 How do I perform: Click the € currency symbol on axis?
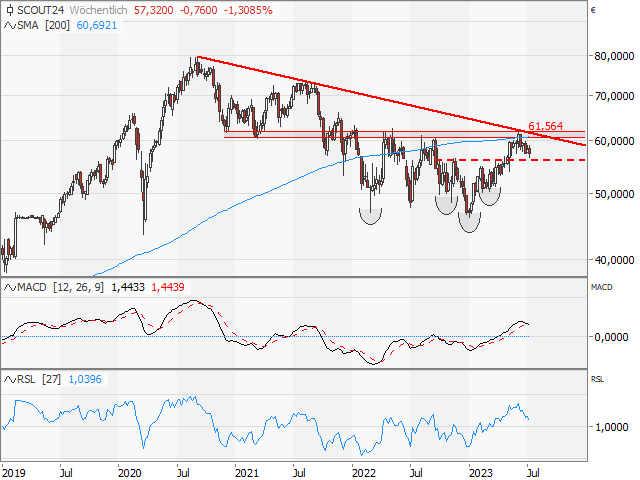[593, 10]
